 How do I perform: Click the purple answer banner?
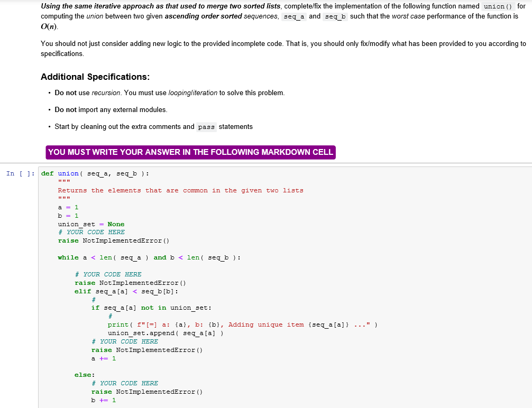coord(191,152)
